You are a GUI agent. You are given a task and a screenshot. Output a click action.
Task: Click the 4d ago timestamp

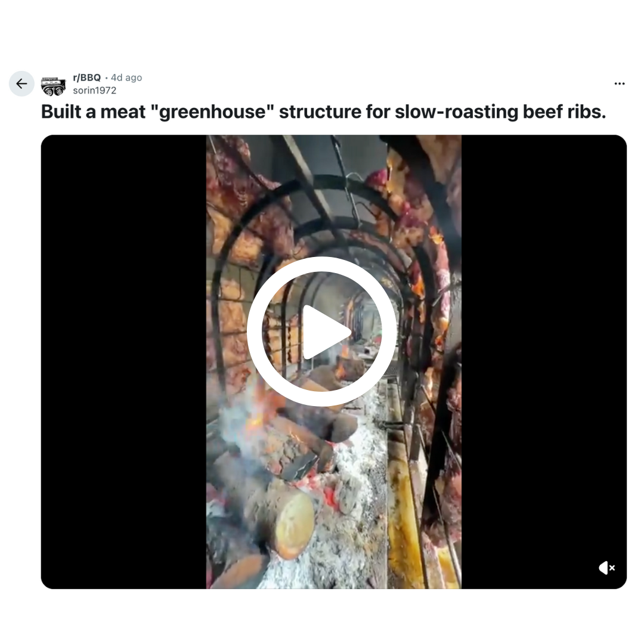coord(126,78)
